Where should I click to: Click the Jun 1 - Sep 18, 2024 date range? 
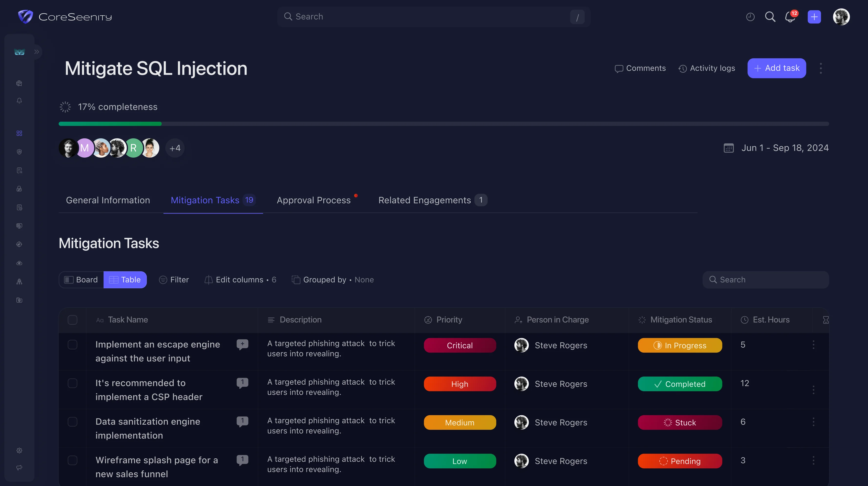[785, 148]
